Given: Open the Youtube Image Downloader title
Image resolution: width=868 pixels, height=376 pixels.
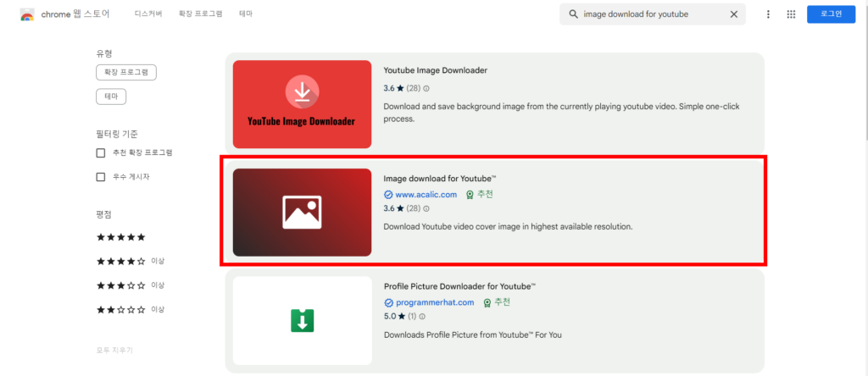Looking at the screenshot, I should (x=435, y=70).
